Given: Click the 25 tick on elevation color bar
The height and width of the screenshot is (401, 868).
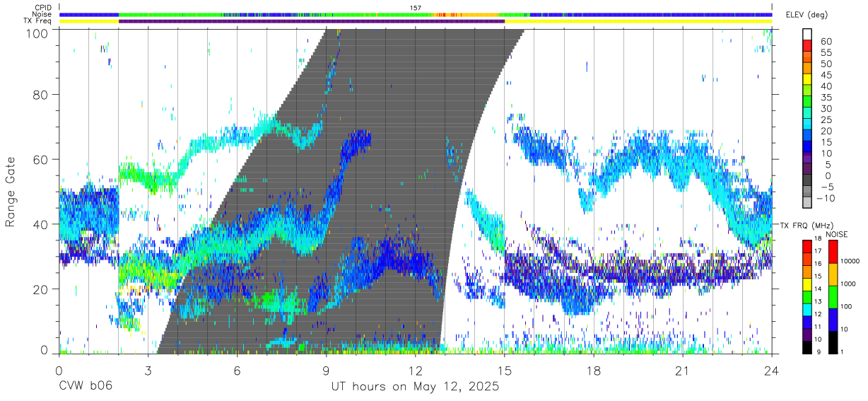Looking at the screenshot, I should 826,120.
